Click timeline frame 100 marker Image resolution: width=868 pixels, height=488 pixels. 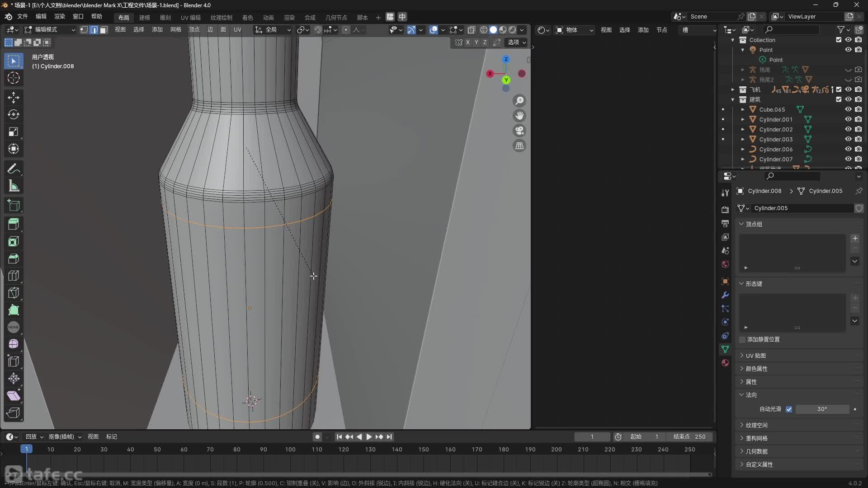(x=290, y=450)
